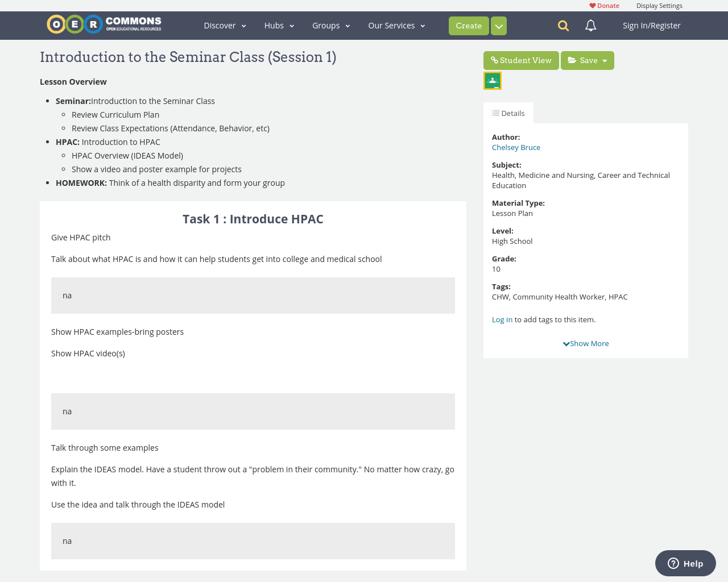Viewport: 728px width, 582px height.
Task: Share to Google Classroom
Action: pos(492,80)
